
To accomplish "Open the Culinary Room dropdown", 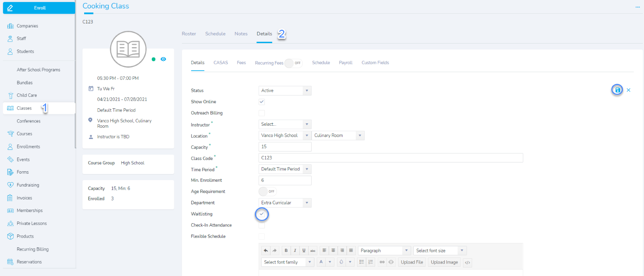I will 338,136.
